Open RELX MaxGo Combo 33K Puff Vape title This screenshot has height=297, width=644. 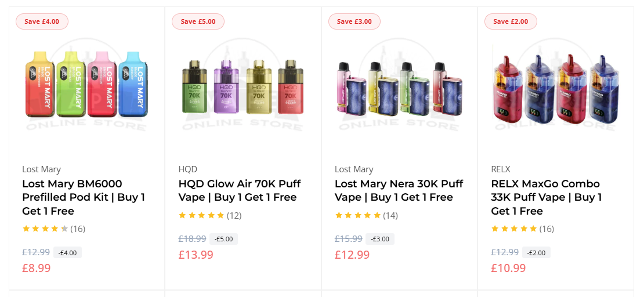(546, 197)
